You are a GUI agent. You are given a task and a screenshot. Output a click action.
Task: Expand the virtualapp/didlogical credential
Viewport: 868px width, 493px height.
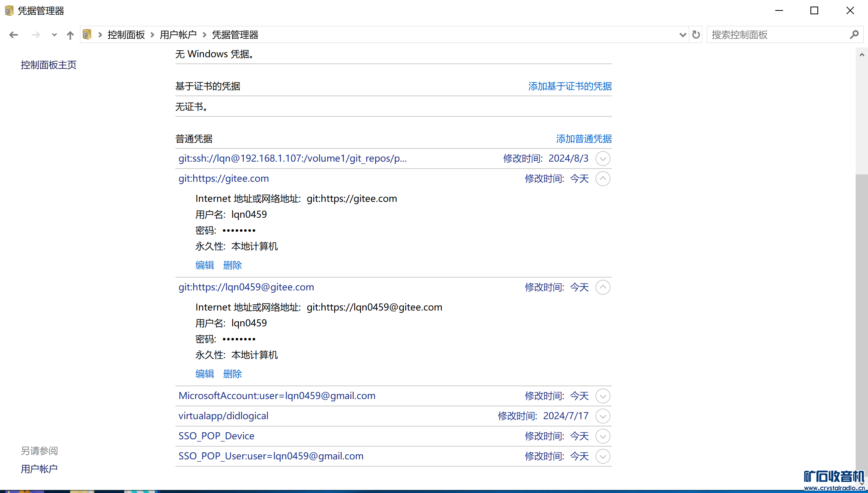[x=603, y=416]
